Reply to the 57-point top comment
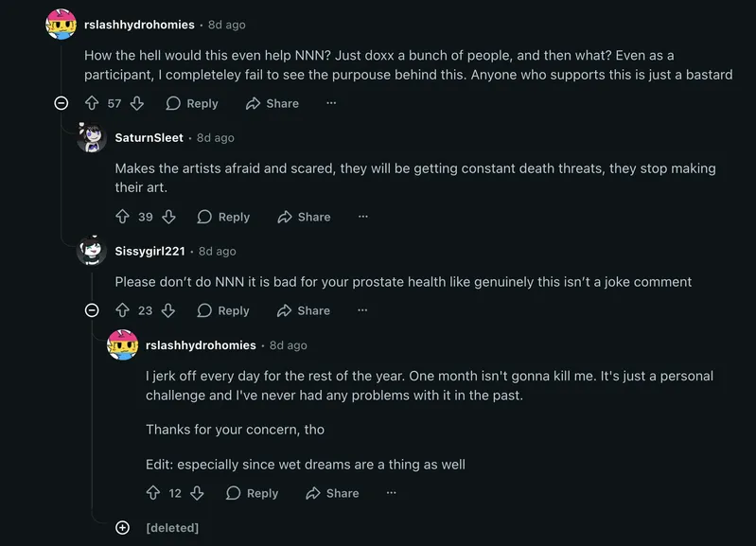This screenshot has width=756, height=546. [192, 103]
